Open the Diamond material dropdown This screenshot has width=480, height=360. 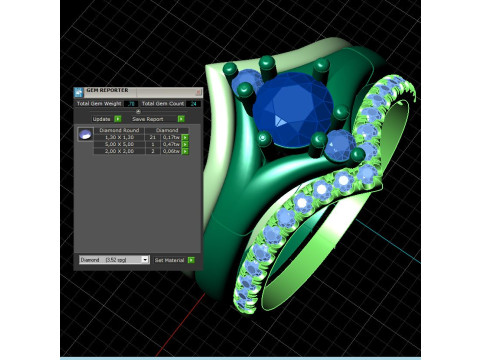pos(114,260)
